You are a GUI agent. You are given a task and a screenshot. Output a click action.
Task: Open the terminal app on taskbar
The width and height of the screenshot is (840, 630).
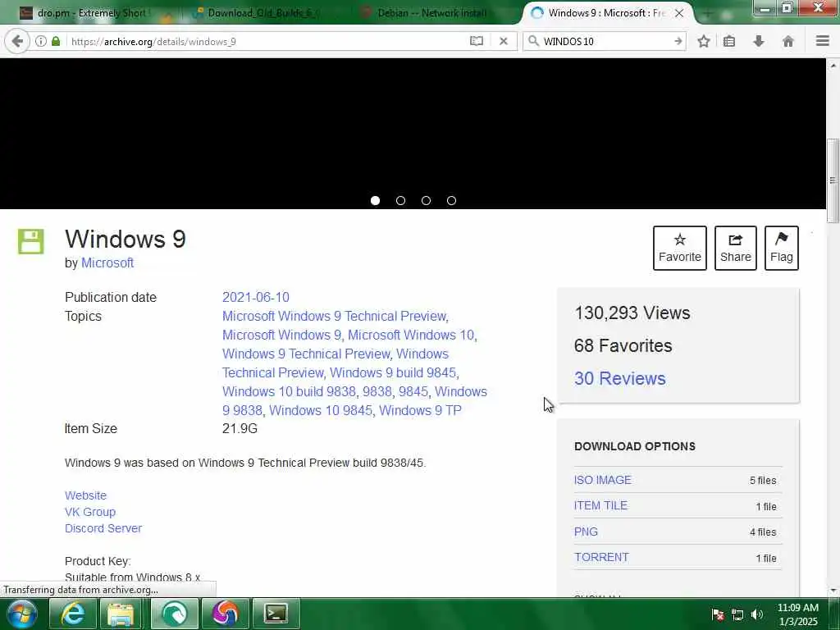coord(276,614)
